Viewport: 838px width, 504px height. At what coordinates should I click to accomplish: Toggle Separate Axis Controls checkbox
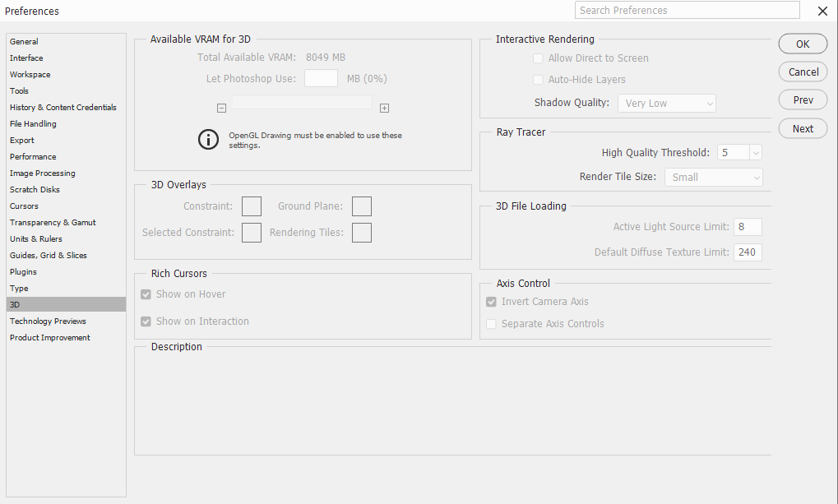(491, 324)
